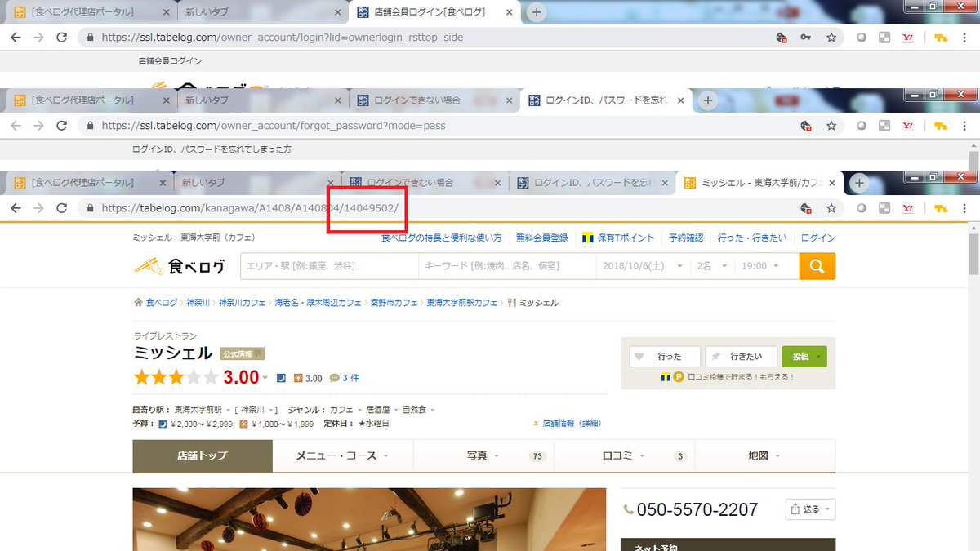
Task: Click the キーワード search field
Action: 506,266
